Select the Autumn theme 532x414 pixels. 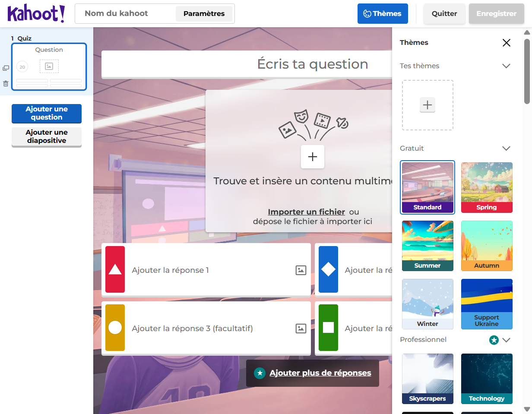pyautogui.click(x=487, y=246)
